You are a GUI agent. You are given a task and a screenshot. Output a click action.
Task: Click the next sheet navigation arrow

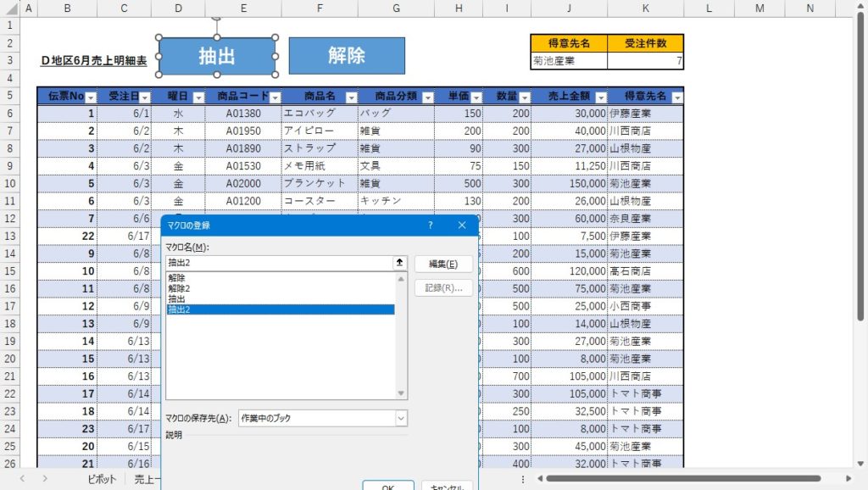(x=44, y=479)
